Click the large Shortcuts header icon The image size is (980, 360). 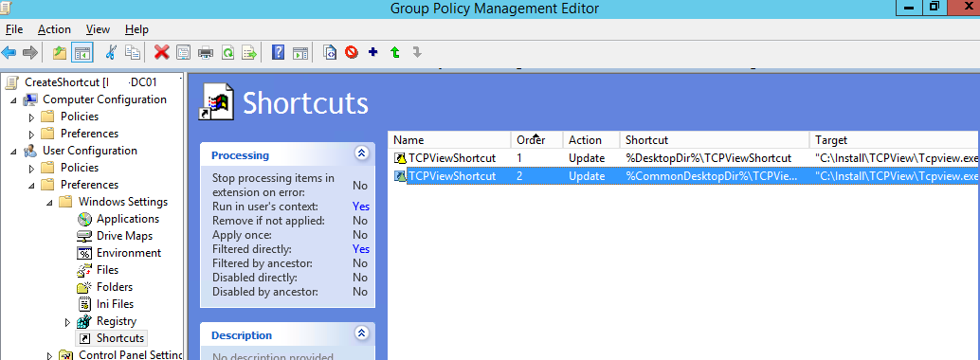216,102
